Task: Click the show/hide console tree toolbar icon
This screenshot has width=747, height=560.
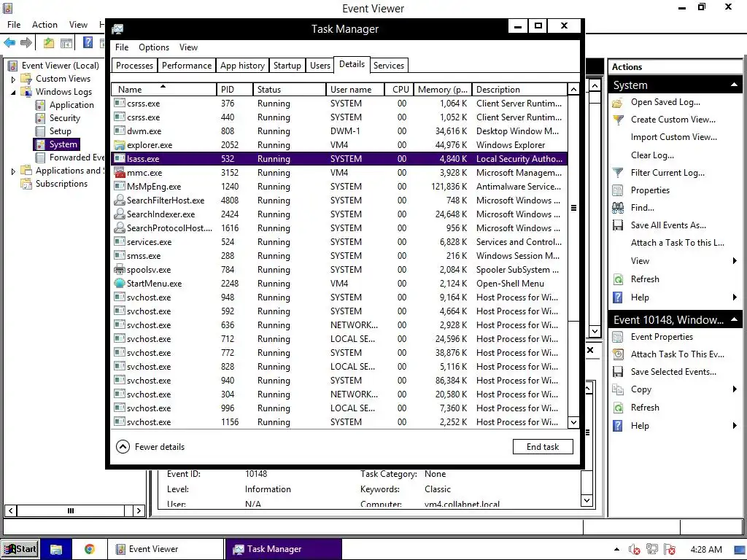Action: pos(66,43)
